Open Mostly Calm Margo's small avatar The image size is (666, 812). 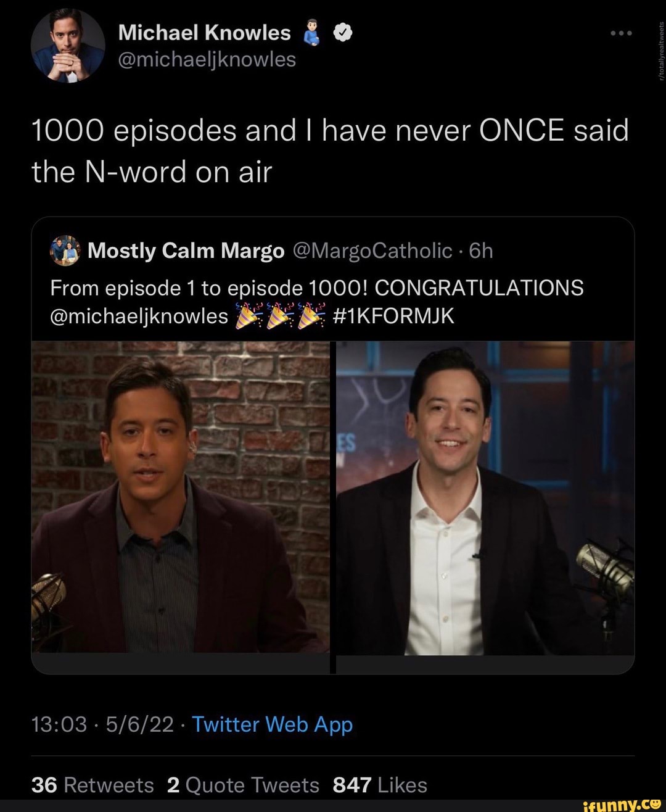[x=65, y=251]
